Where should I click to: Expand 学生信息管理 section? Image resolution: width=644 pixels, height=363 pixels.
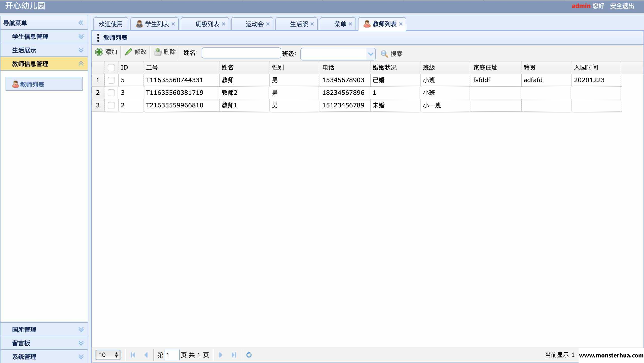tap(81, 37)
